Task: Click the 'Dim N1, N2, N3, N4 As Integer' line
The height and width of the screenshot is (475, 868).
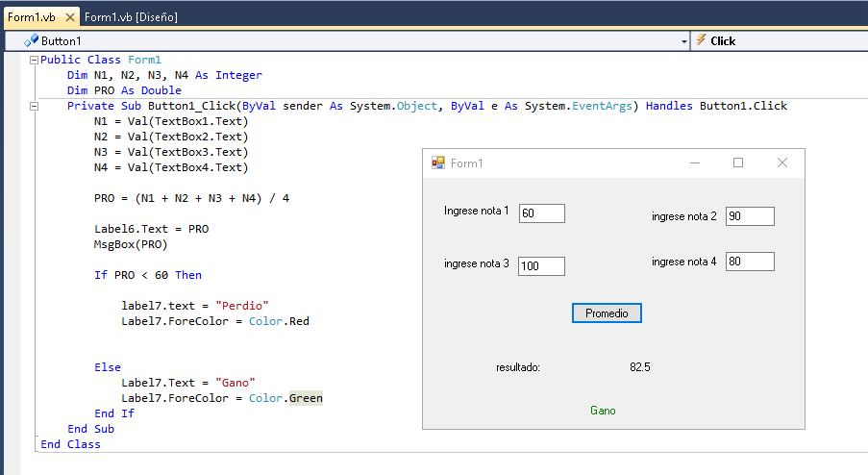Action: click(x=164, y=75)
